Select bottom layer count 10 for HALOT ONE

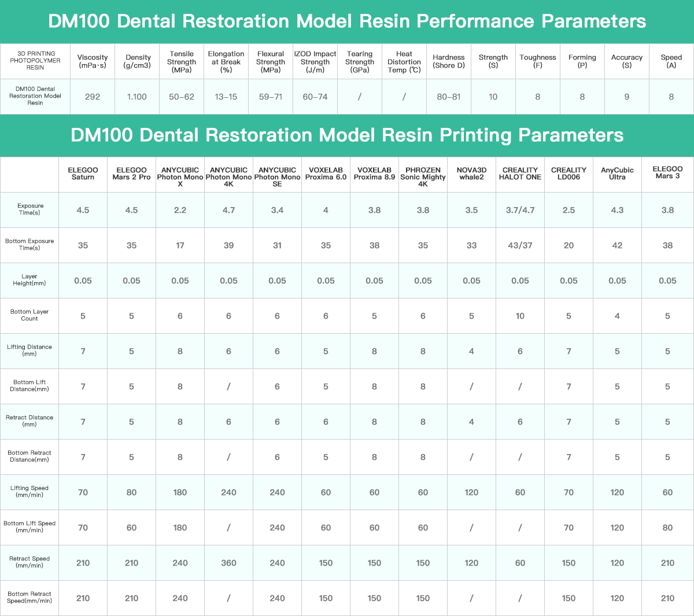[520, 316]
